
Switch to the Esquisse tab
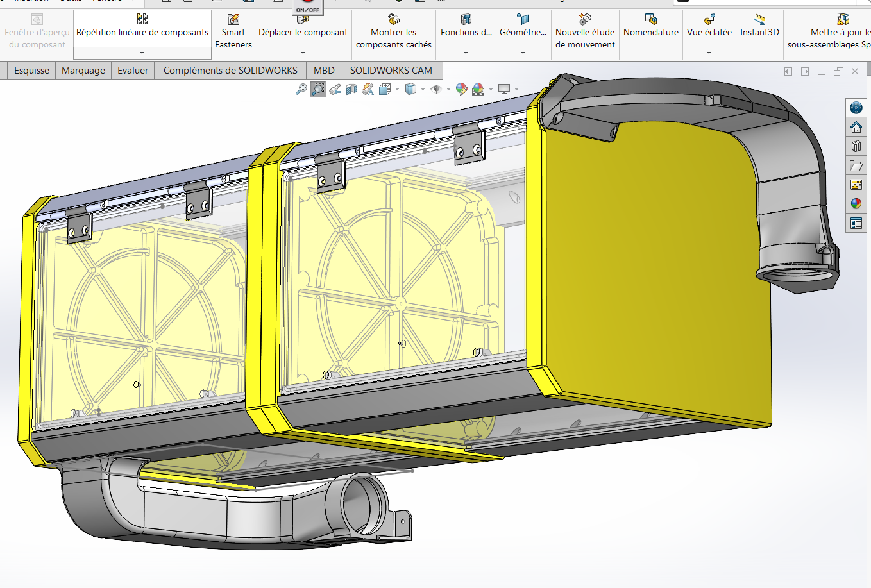coord(31,71)
